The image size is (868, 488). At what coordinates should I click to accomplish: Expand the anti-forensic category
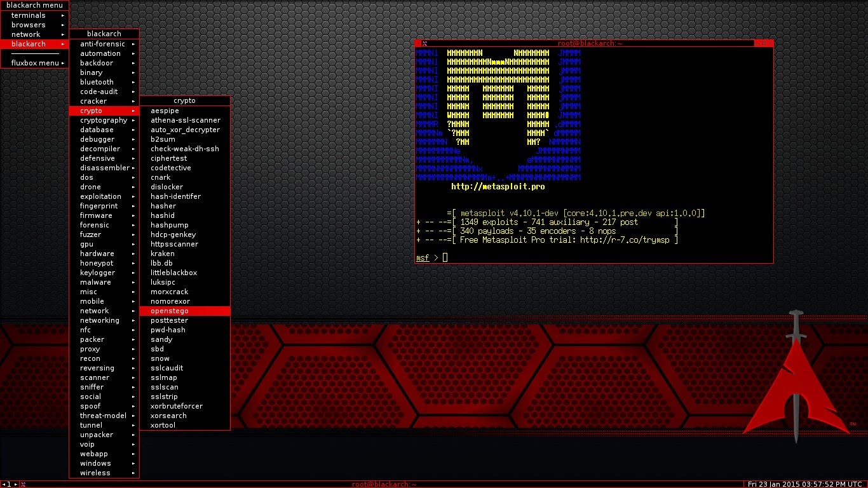104,44
